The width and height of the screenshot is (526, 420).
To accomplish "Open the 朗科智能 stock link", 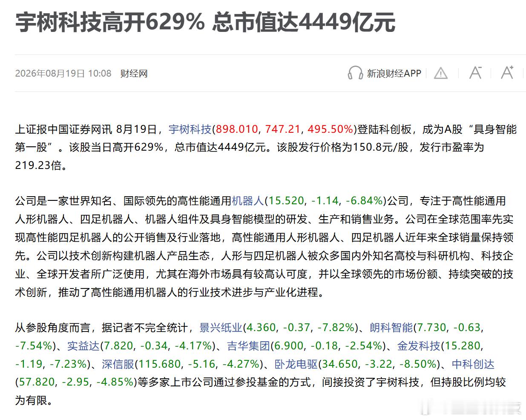I will [391, 327].
